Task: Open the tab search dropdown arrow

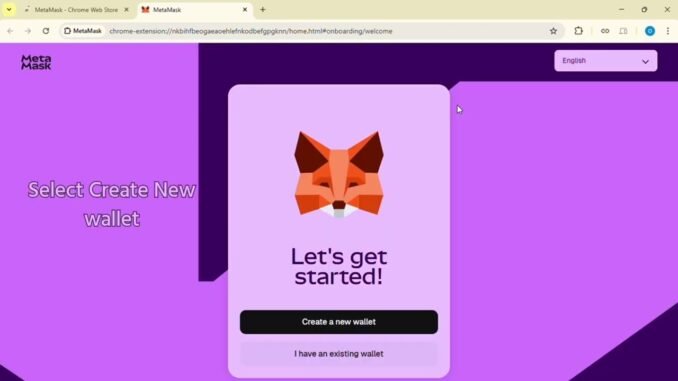Action: (9, 10)
